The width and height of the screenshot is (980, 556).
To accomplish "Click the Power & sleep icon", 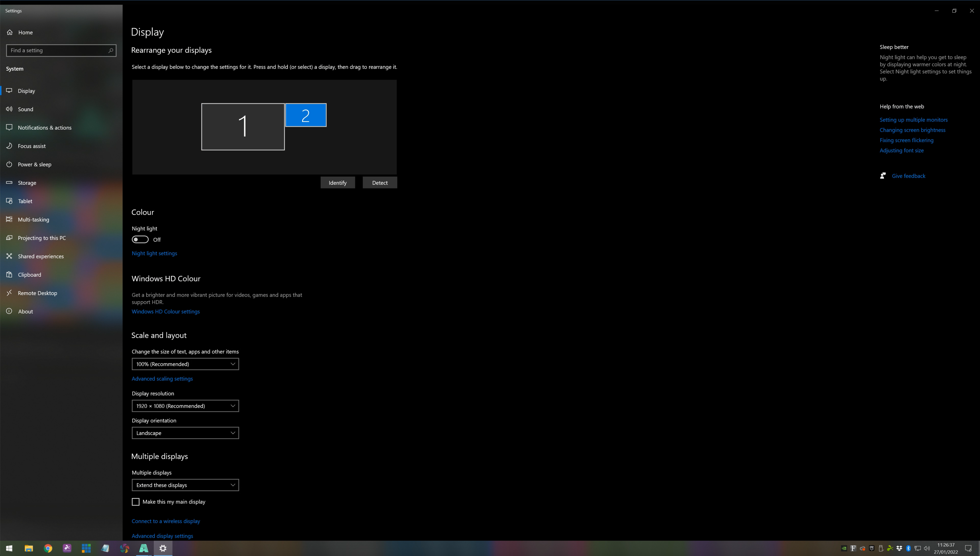I will pyautogui.click(x=9, y=164).
